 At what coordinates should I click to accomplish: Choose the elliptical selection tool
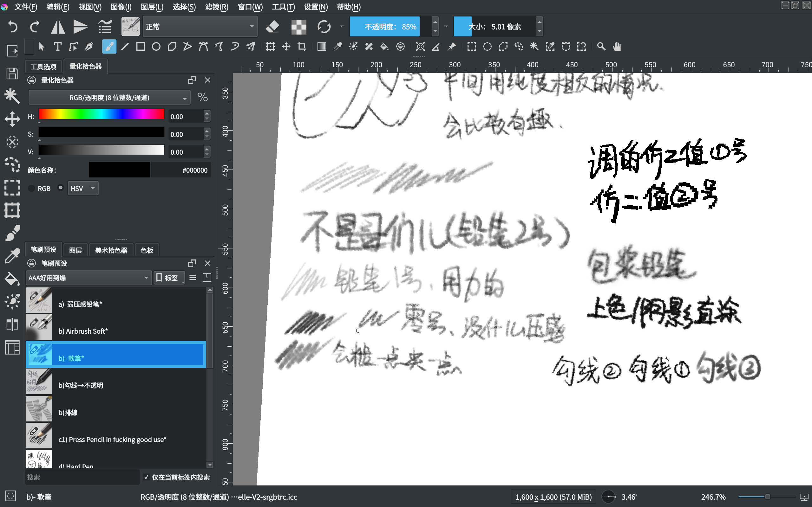coord(487,47)
